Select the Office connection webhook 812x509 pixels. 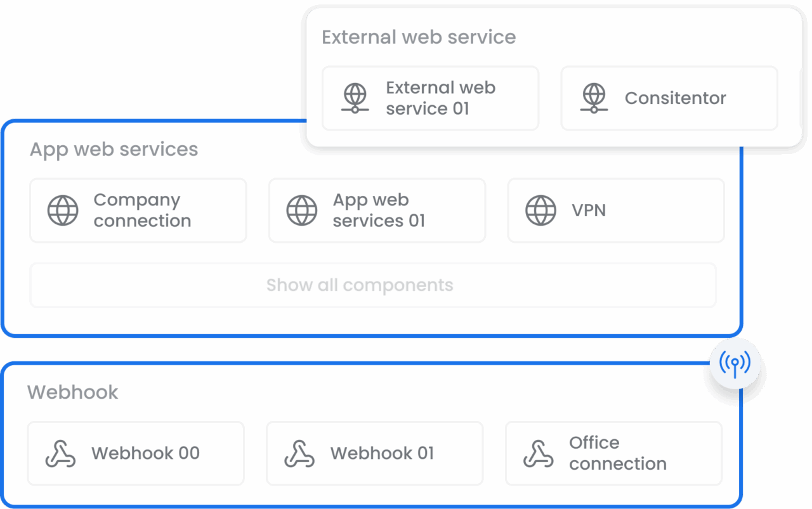[x=613, y=453]
